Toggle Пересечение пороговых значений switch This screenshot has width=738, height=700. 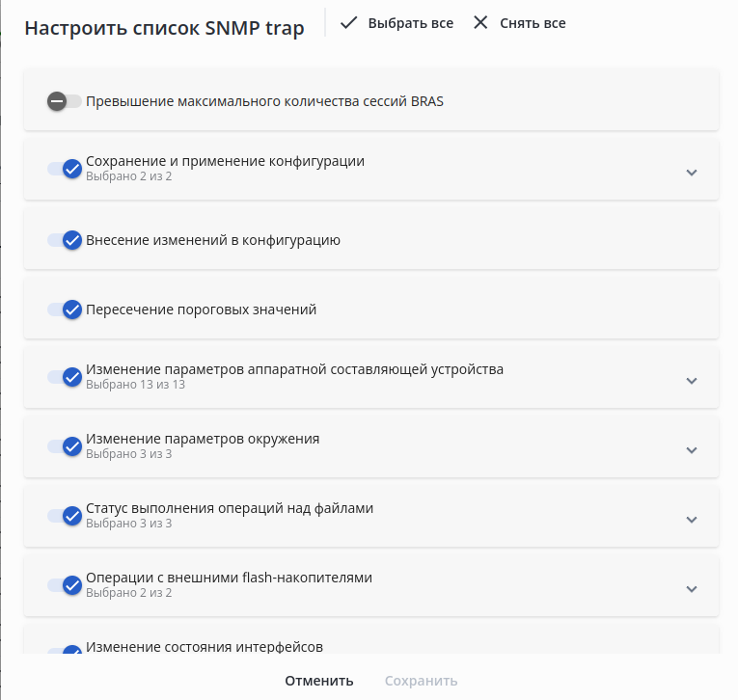click(x=65, y=310)
